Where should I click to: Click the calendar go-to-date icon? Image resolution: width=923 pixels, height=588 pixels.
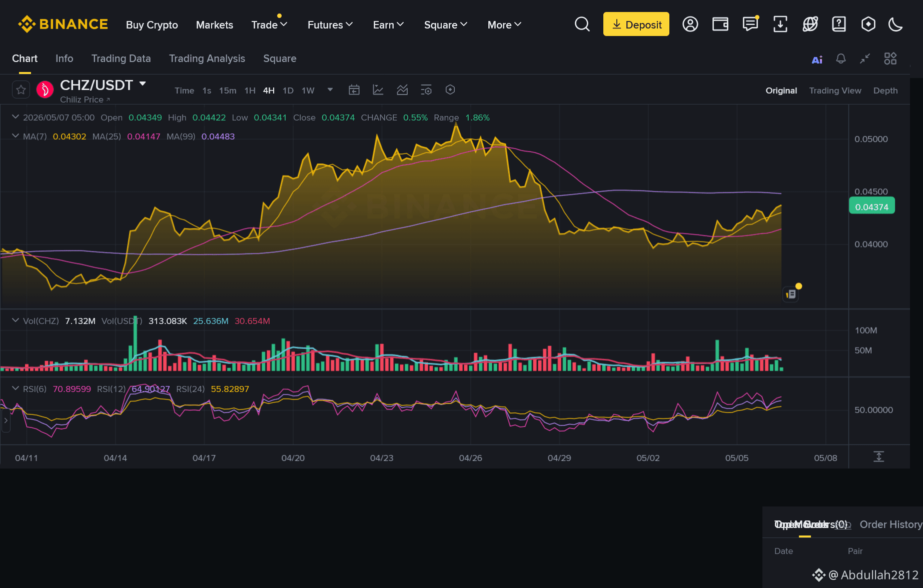coord(354,90)
